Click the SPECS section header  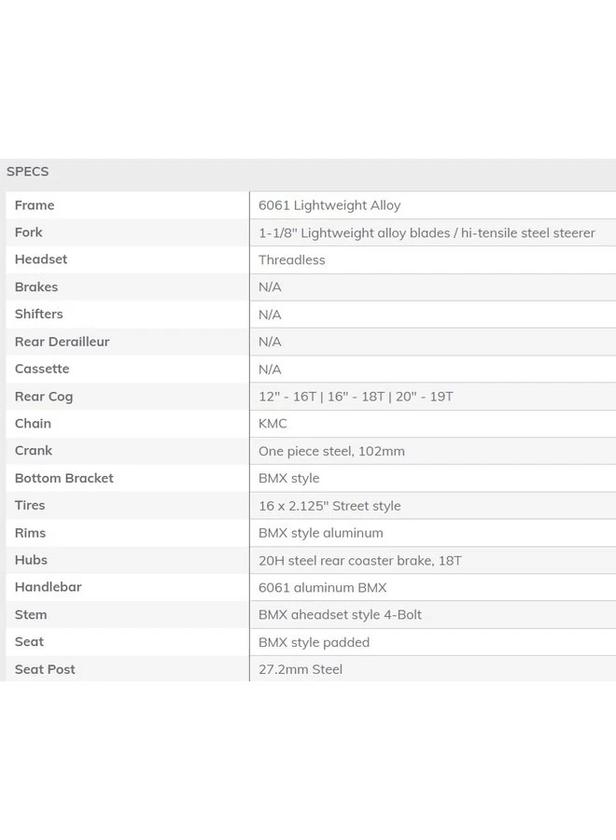[28, 172]
